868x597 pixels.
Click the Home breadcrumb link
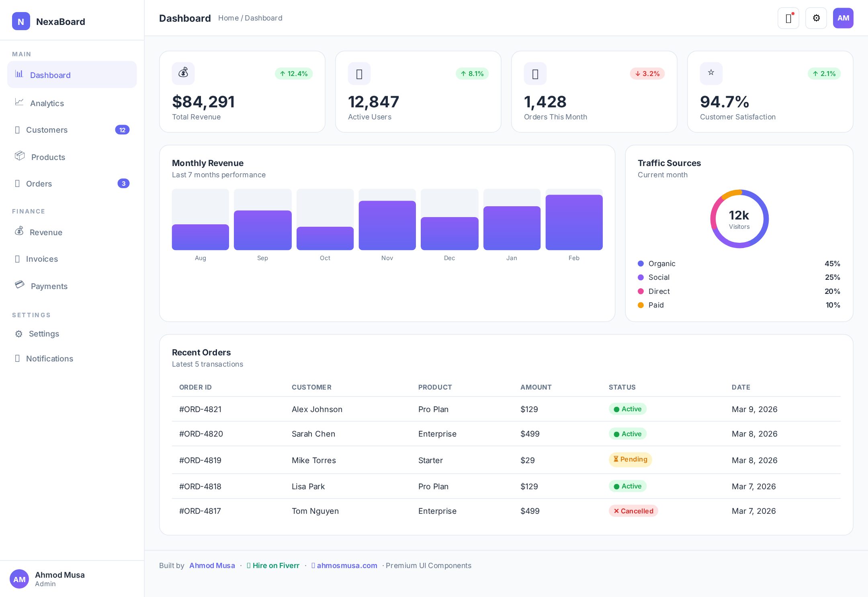pos(228,18)
